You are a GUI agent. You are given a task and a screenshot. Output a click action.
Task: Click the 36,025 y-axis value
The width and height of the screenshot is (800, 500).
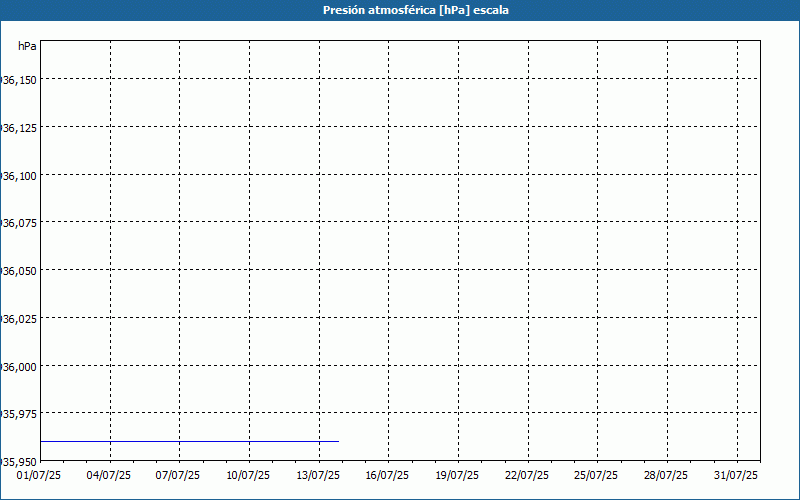tap(18, 318)
